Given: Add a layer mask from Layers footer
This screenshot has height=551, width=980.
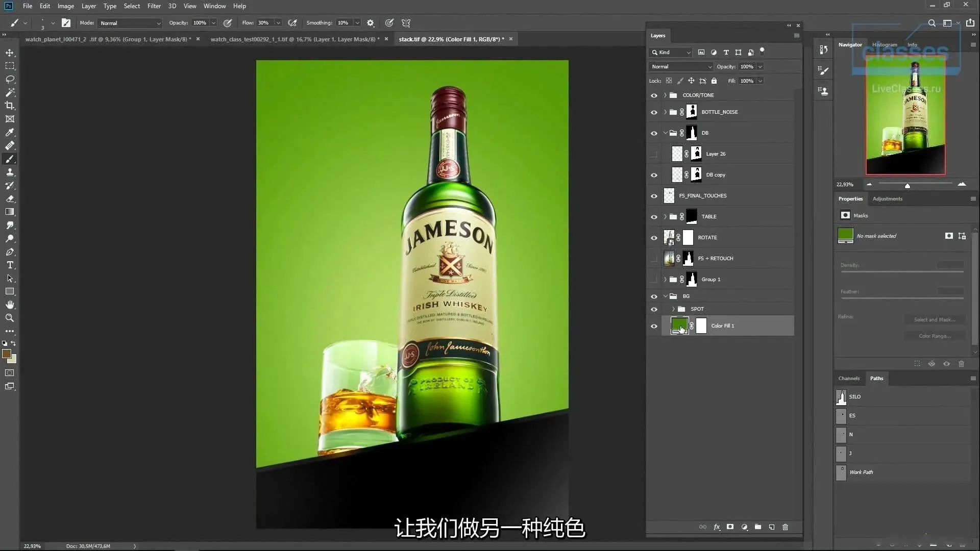Looking at the screenshot, I should (730, 527).
